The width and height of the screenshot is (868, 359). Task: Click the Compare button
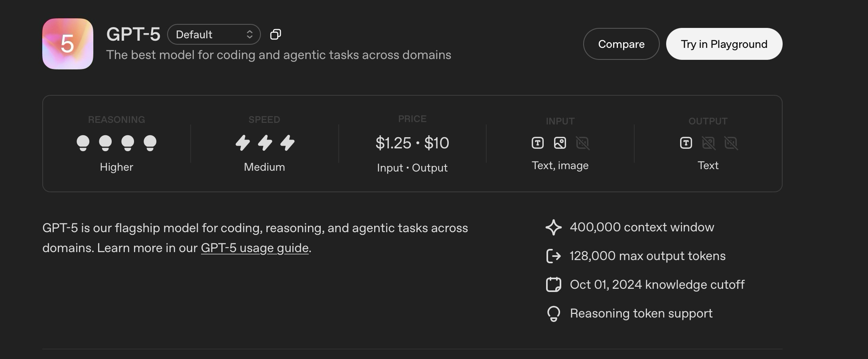621,44
